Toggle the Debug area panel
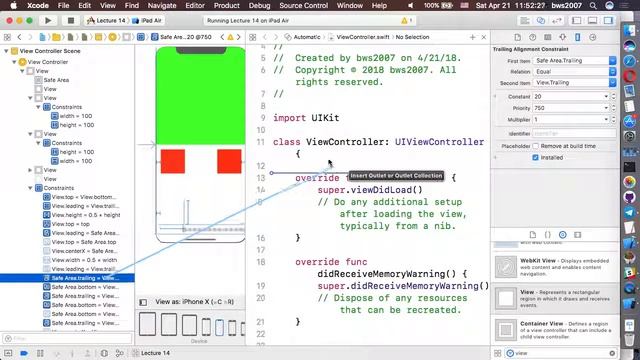The image size is (640, 360). pos(592,20)
